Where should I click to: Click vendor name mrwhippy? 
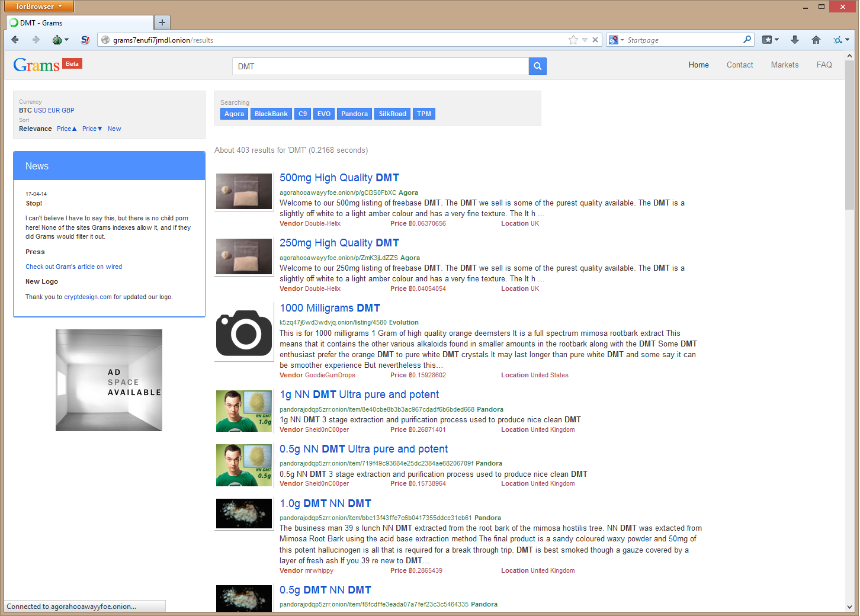point(319,570)
